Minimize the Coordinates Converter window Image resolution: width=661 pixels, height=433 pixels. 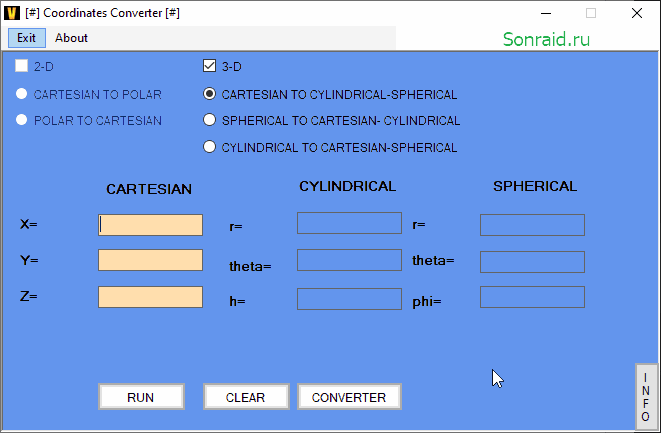tap(546, 13)
